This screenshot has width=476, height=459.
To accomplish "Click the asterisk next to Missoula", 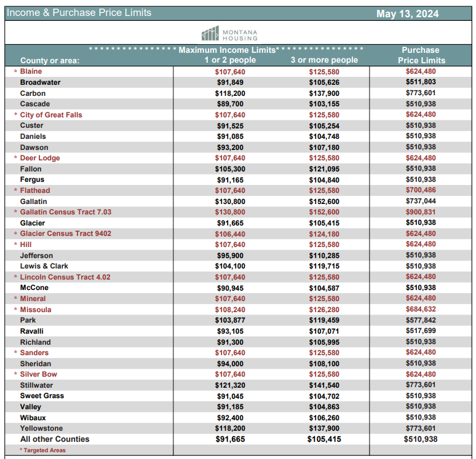I will coord(15,310).
